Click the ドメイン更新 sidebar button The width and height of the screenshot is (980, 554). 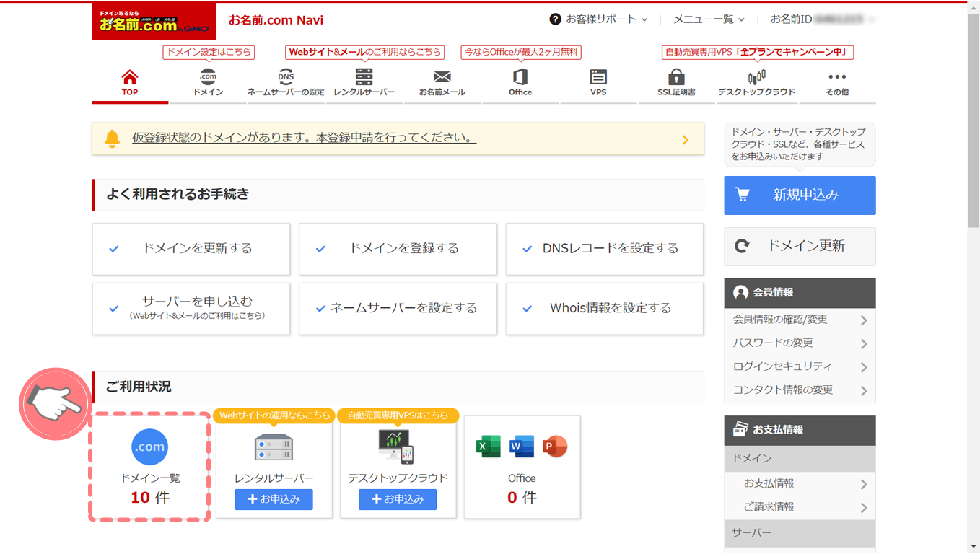point(800,246)
